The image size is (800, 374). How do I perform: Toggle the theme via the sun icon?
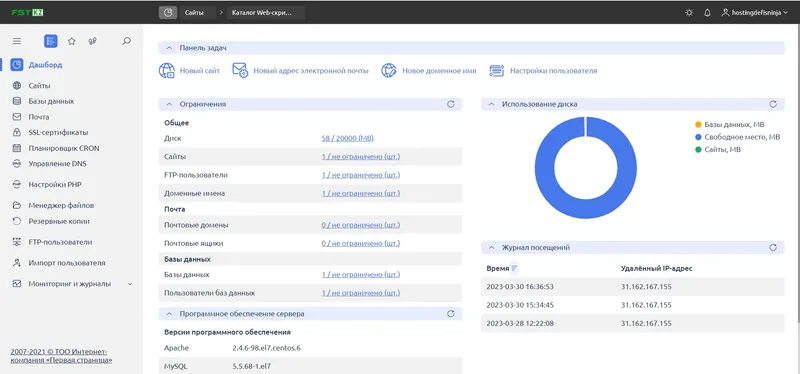[689, 13]
